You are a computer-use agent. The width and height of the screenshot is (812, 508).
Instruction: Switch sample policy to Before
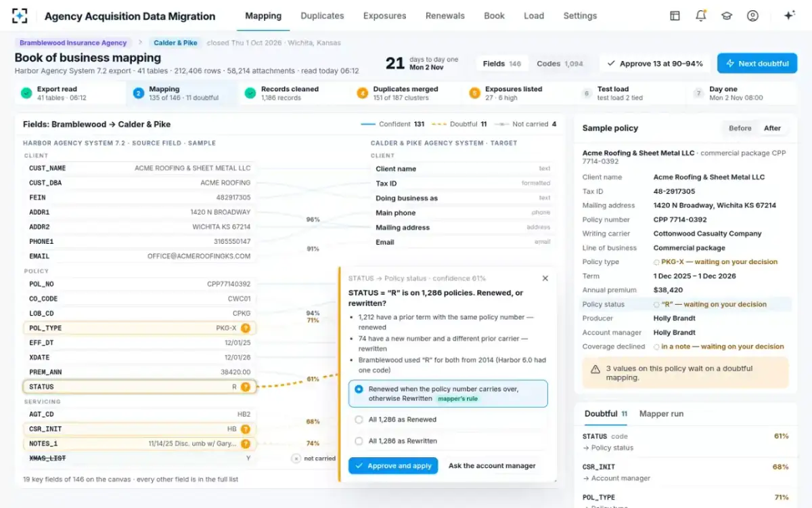click(x=740, y=128)
